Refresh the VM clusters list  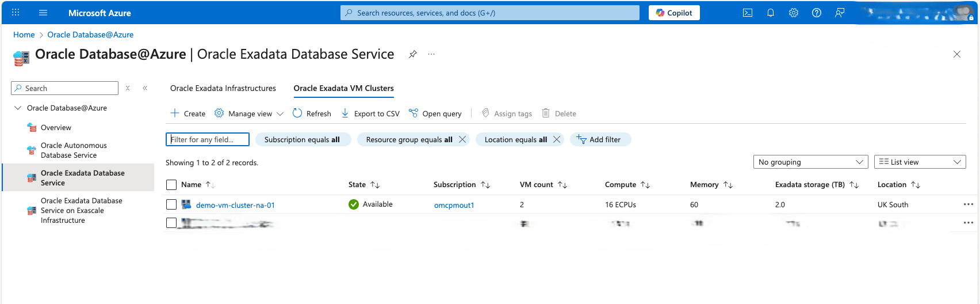(312, 113)
